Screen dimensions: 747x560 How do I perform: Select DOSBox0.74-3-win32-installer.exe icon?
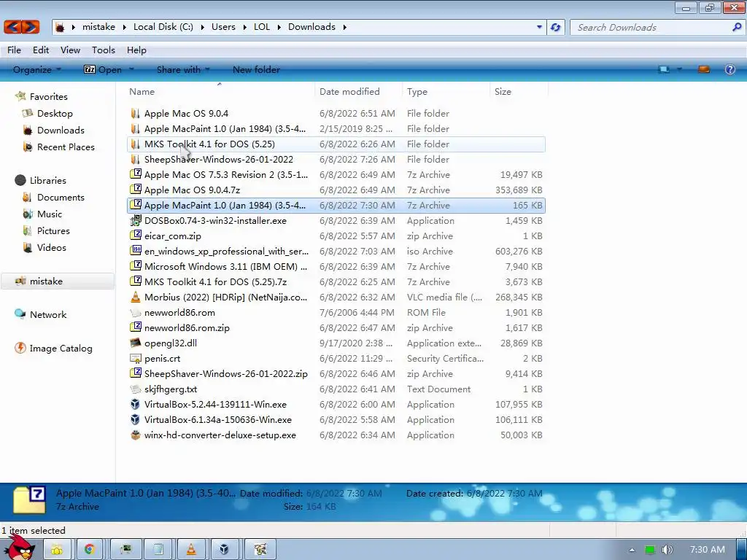pyautogui.click(x=136, y=220)
